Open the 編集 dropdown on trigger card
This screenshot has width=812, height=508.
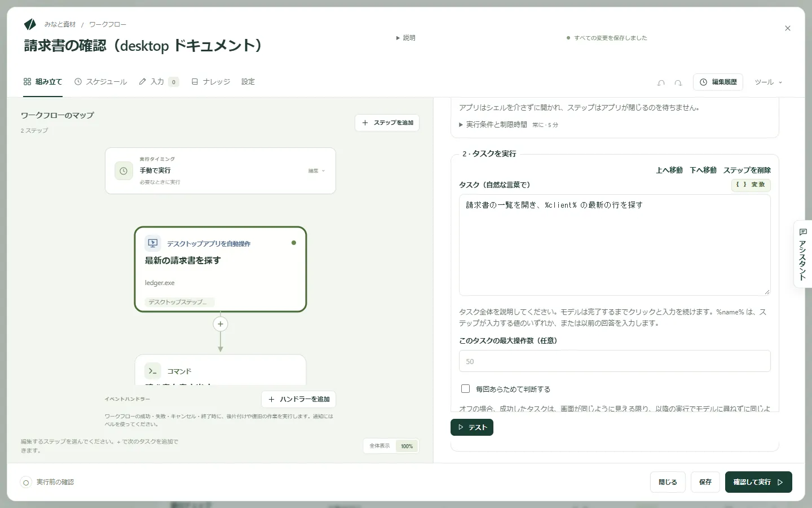click(316, 170)
